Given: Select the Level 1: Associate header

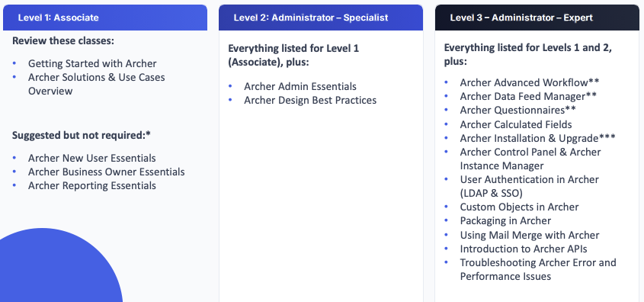Looking at the screenshot, I should [105, 18].
